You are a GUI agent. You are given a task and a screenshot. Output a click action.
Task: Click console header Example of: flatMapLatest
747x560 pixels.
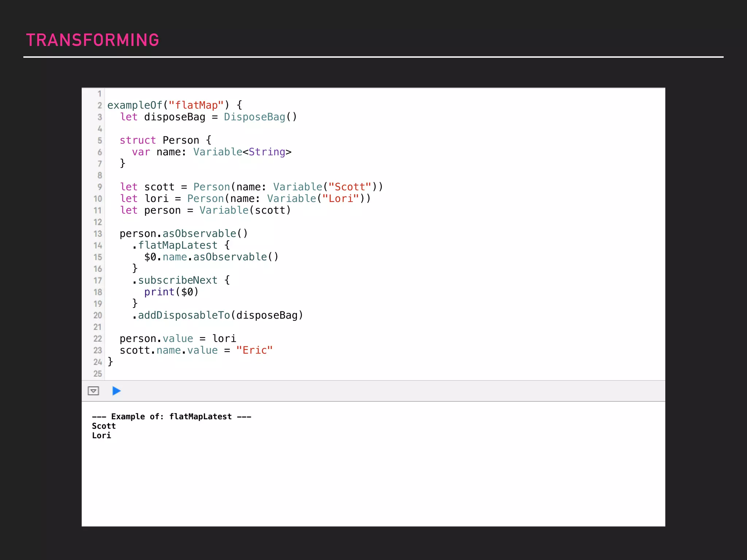171,416
